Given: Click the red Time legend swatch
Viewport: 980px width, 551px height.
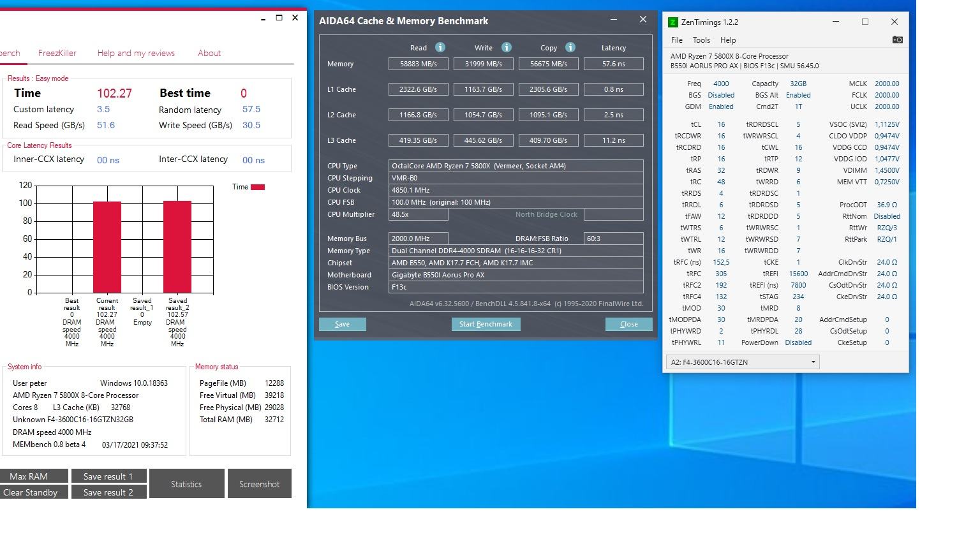Looking at the screenshot, I should click(x=258, y=187).
